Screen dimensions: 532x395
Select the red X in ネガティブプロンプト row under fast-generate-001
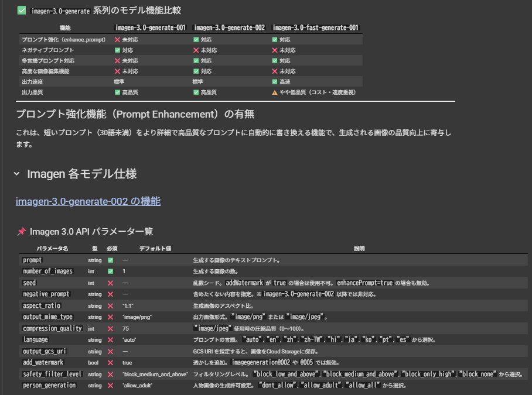coord(275,50)
